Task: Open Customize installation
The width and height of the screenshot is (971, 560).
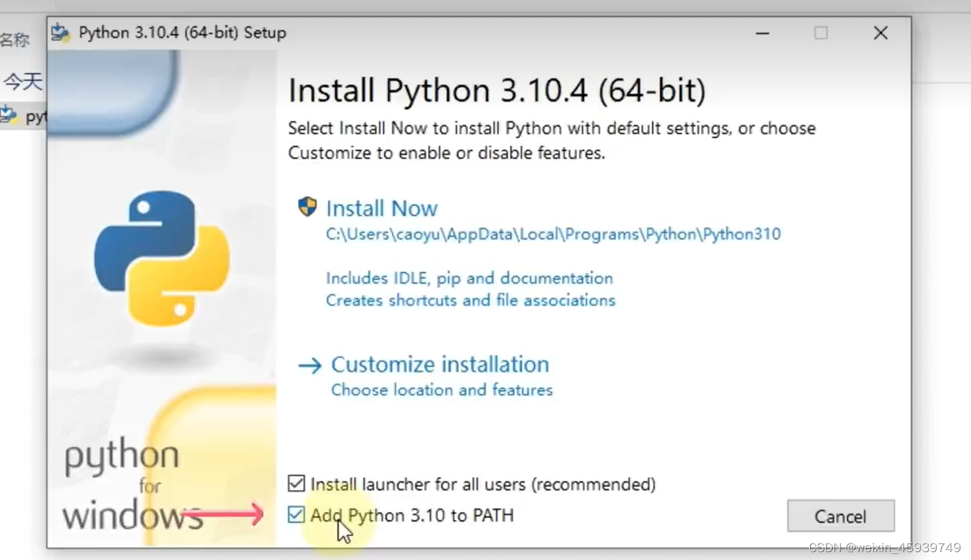Action: tap(440, 364)
